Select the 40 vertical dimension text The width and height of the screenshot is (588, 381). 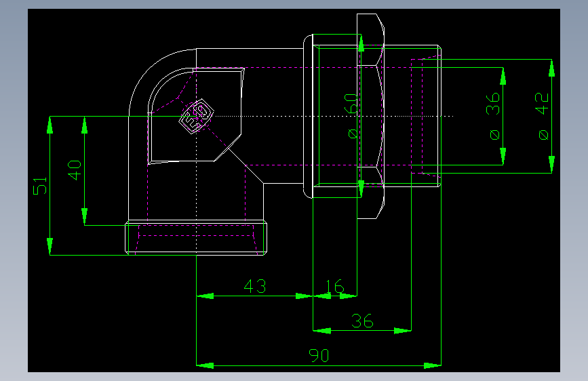pos(74,170)
